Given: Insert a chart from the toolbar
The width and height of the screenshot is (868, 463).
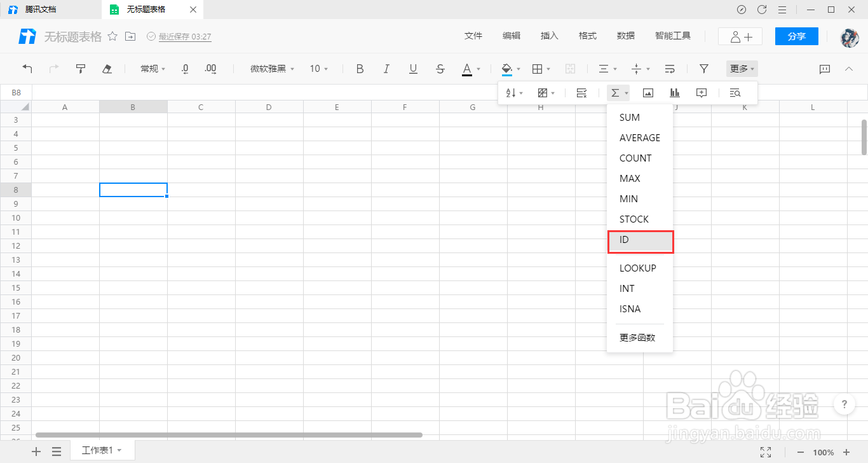Looking at the screenshot, I should point(675,93).
